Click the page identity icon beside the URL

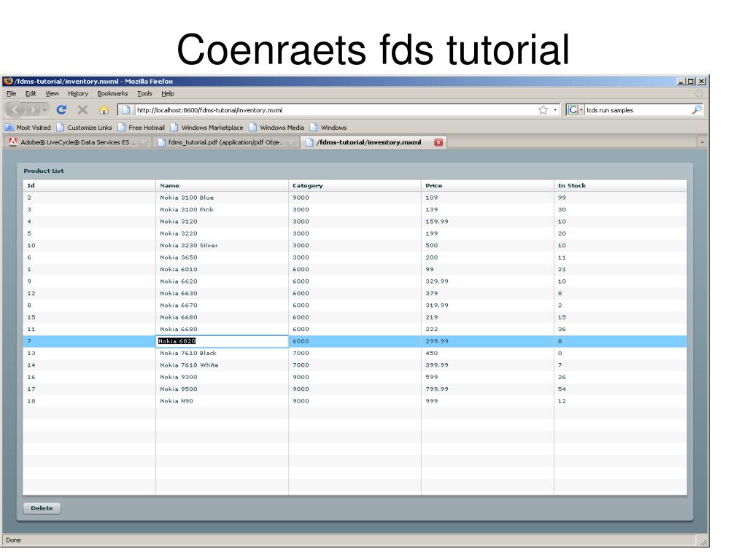(125, 110)
